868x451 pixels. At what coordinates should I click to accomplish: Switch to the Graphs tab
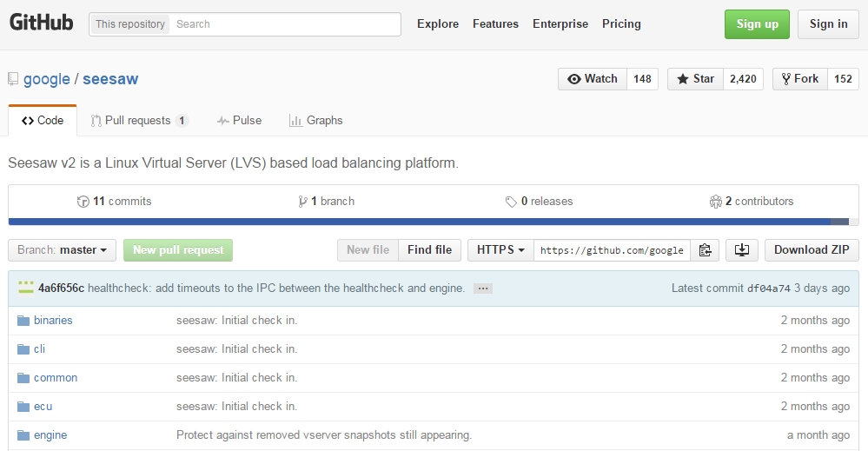coord(316,121)
